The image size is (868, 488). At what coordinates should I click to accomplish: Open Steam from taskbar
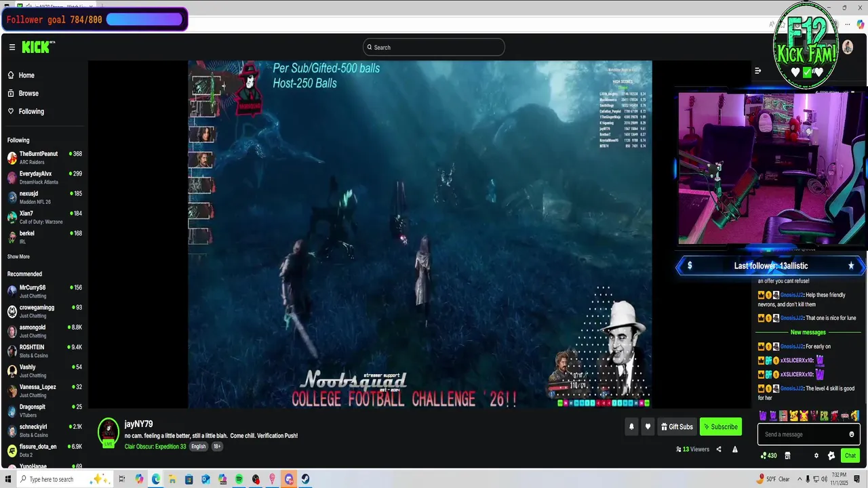click(x=306, y=479)
